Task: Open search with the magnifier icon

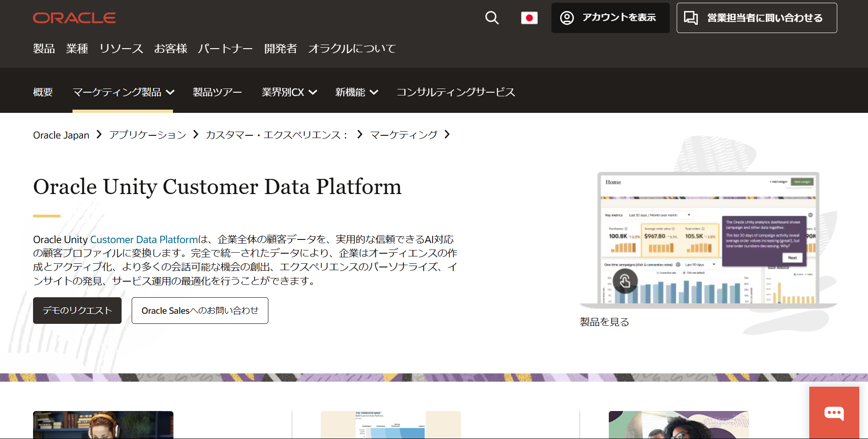Action: click(492, 18)
